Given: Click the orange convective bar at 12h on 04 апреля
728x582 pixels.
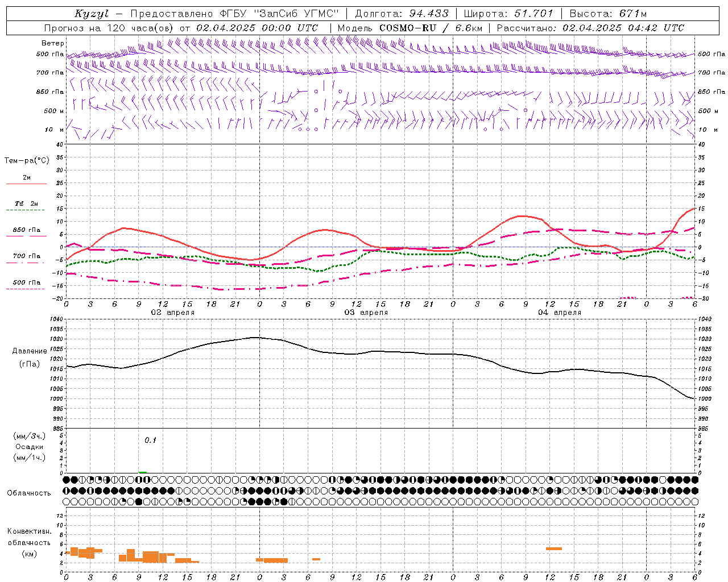Looking at the screenshot, I should pyautogui.click(x=554, y=548).
